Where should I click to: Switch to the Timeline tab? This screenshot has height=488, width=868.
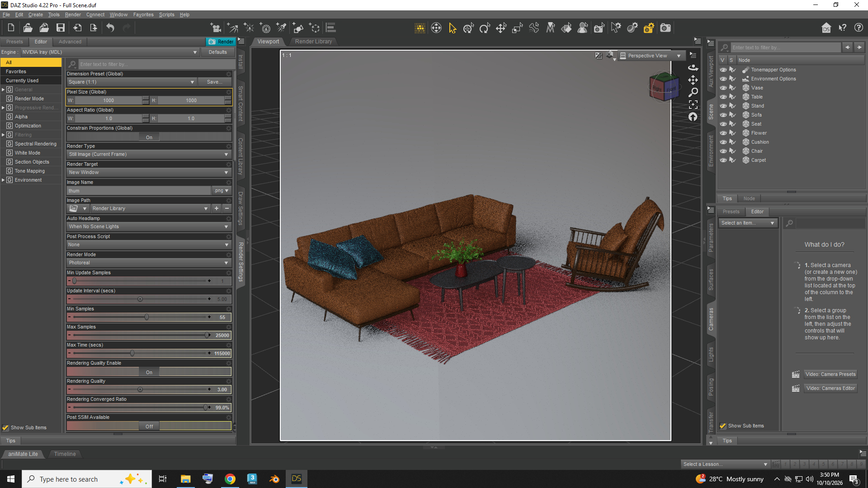[x=65, y=454]
